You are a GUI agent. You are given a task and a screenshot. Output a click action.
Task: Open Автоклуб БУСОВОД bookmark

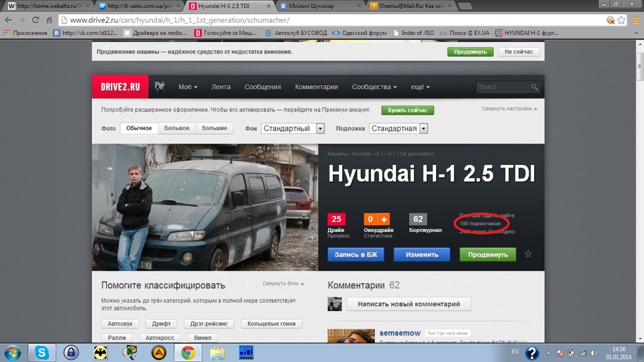(296, 33)
